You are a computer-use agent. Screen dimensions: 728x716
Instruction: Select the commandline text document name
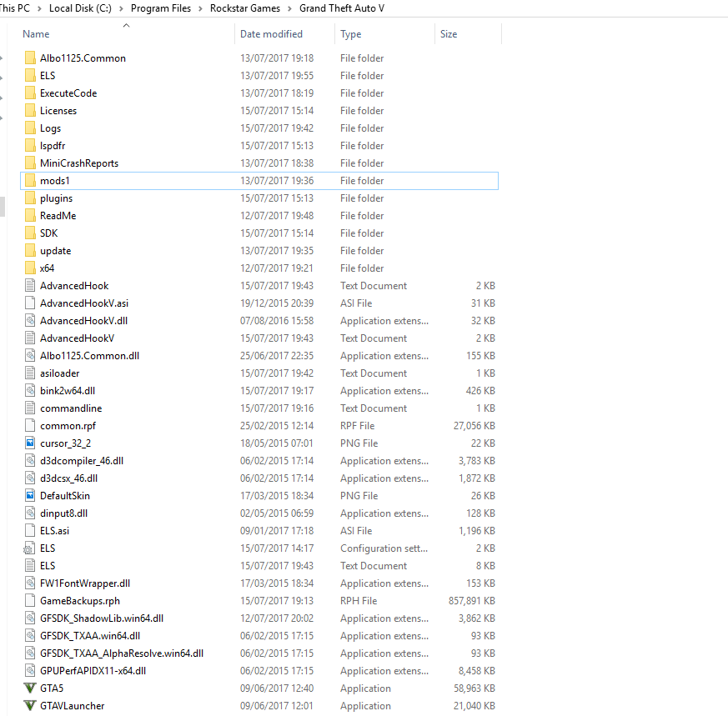tap(71, 408)
